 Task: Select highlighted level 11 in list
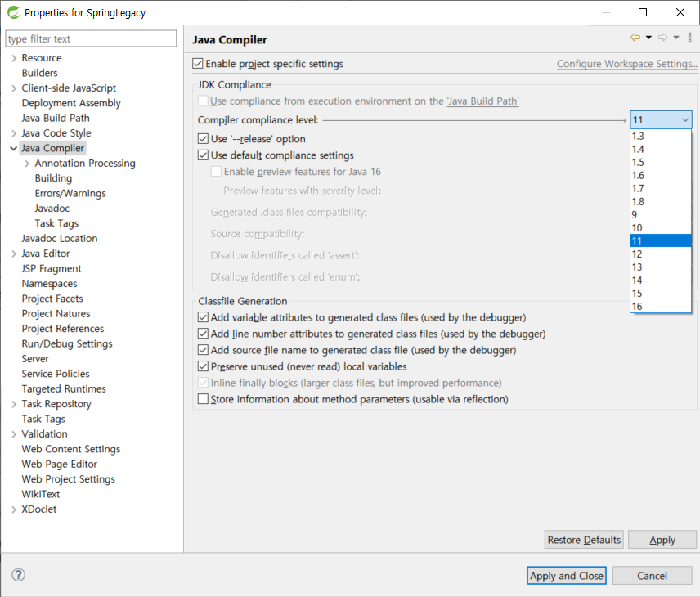661,240
